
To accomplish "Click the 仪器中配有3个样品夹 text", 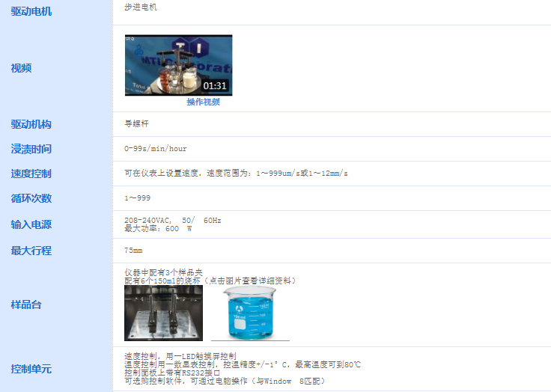I will pyautogui.click(x=163, y=272).
